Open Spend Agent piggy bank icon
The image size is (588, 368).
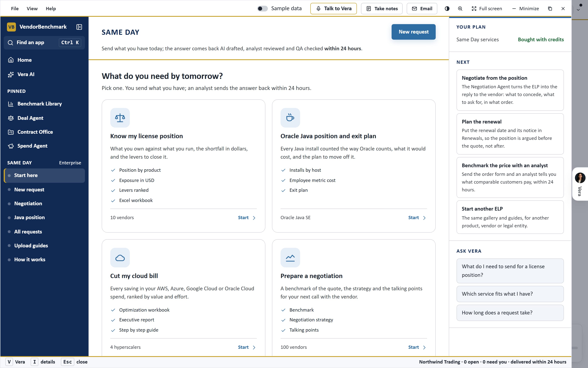coord(11,146)
